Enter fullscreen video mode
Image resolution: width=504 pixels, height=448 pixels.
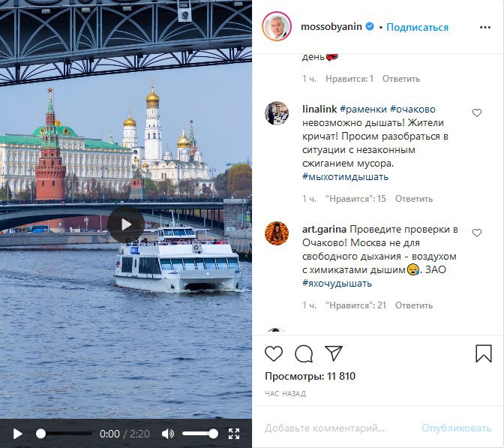coord(234,434)
